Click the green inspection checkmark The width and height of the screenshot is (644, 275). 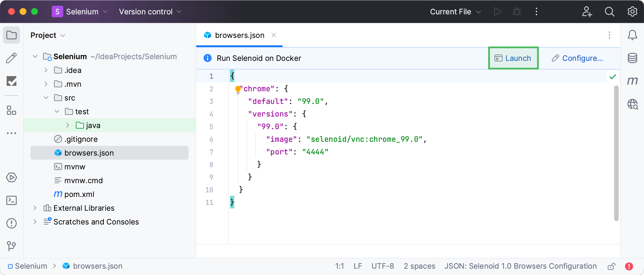pyautogui.click(x=613, y=77)
